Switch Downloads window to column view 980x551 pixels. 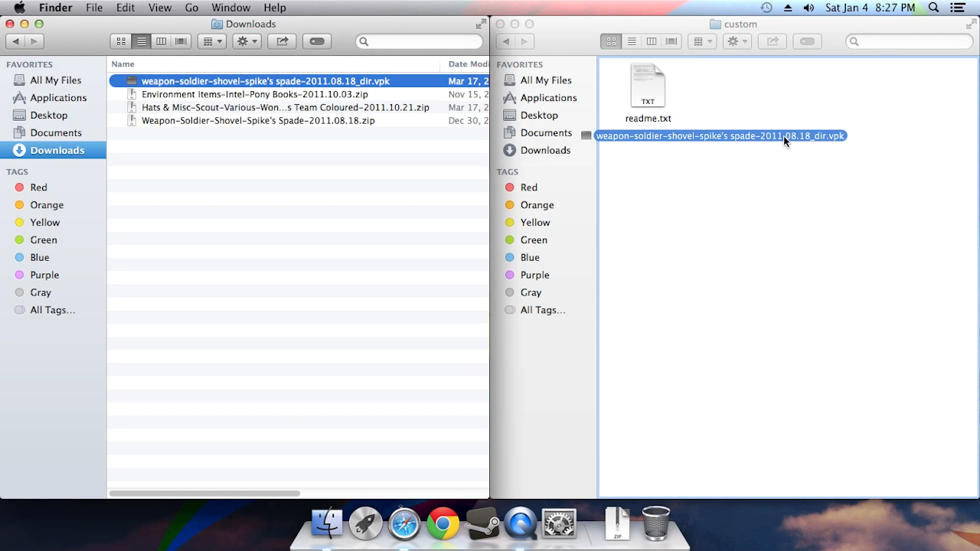[x=161, y=41]
